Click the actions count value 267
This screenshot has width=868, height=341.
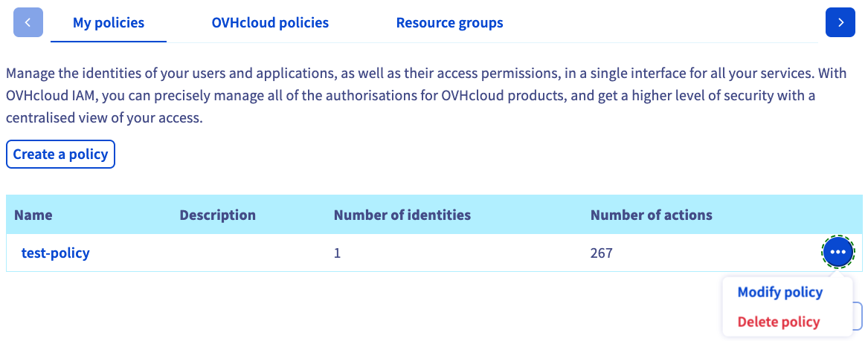click(x=602, y=253)
